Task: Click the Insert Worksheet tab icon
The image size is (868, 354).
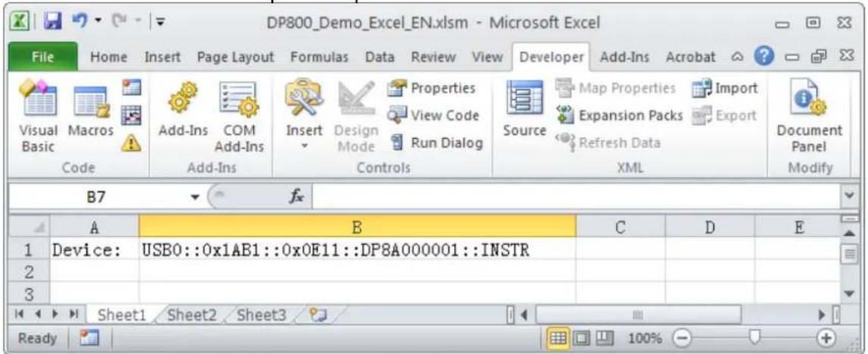Action: (318, 315)
